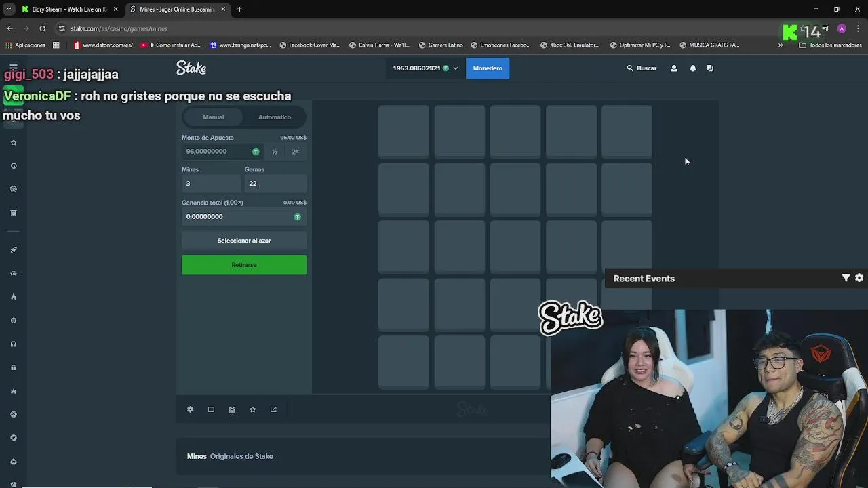Click the flame icon in sidebar
This screenshot has height=488, width=868.
(x=13, y=297)
